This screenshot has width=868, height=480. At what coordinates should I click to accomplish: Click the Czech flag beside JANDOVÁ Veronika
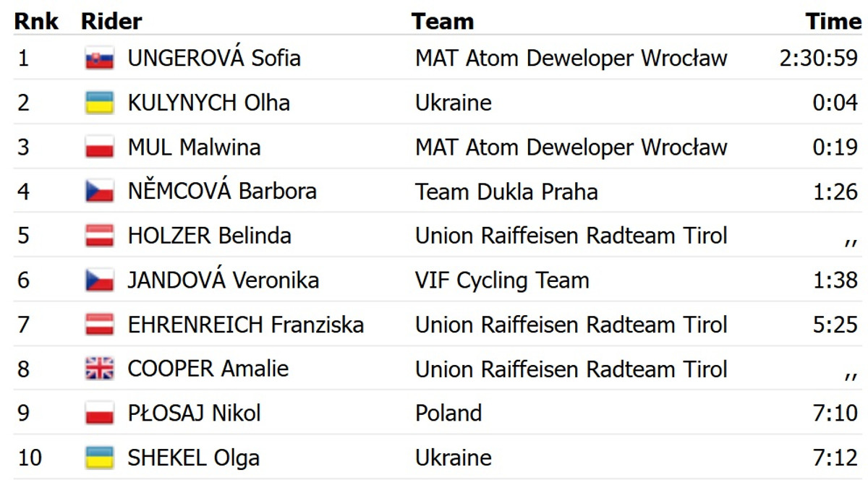click(99, 280)
